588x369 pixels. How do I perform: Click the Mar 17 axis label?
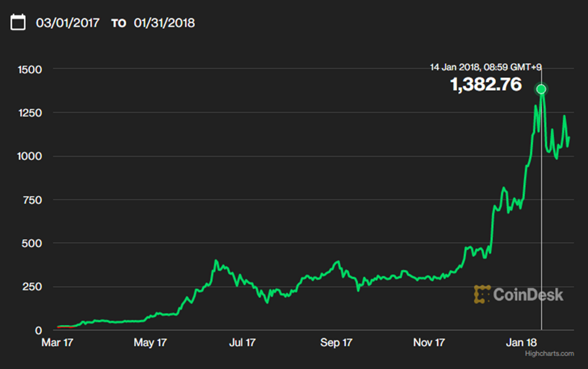tap(57, 343)
